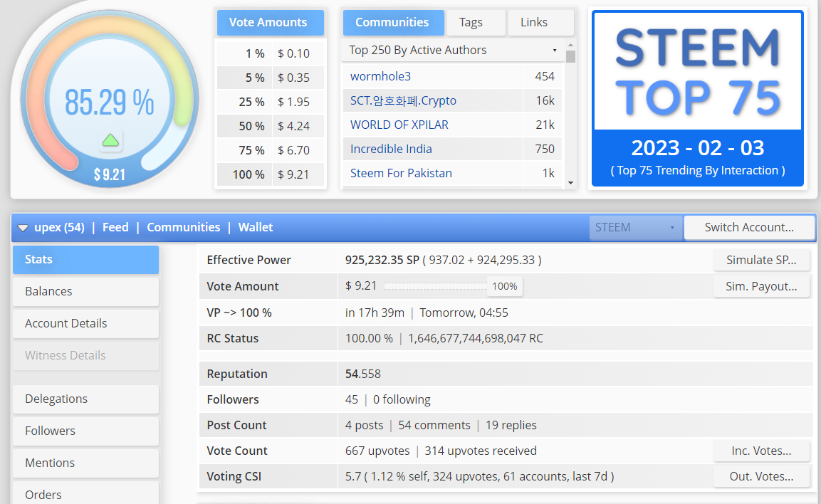The image size is (821, 504).
Task: Open the Followers section in sidebar
Action: (86, 431)
